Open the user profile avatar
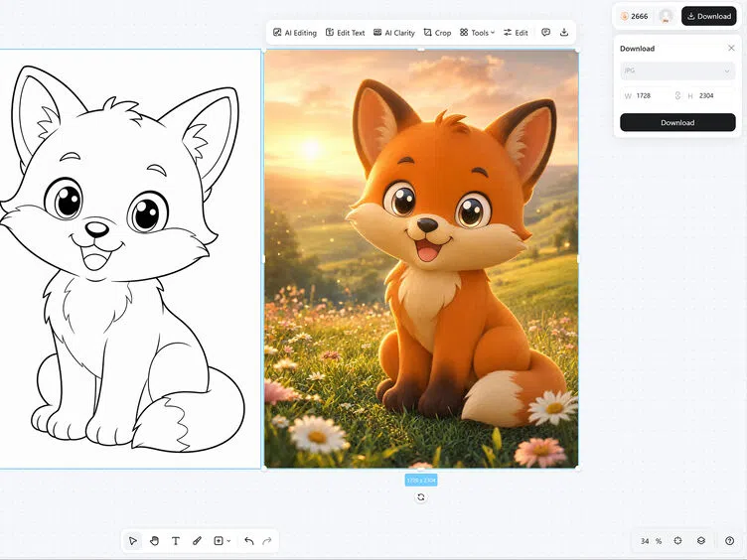 pos(666,16)
